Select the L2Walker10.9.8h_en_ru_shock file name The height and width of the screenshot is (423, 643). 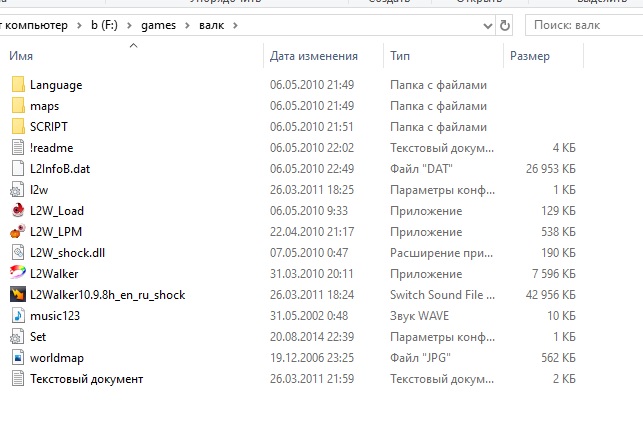click(107, 295)
